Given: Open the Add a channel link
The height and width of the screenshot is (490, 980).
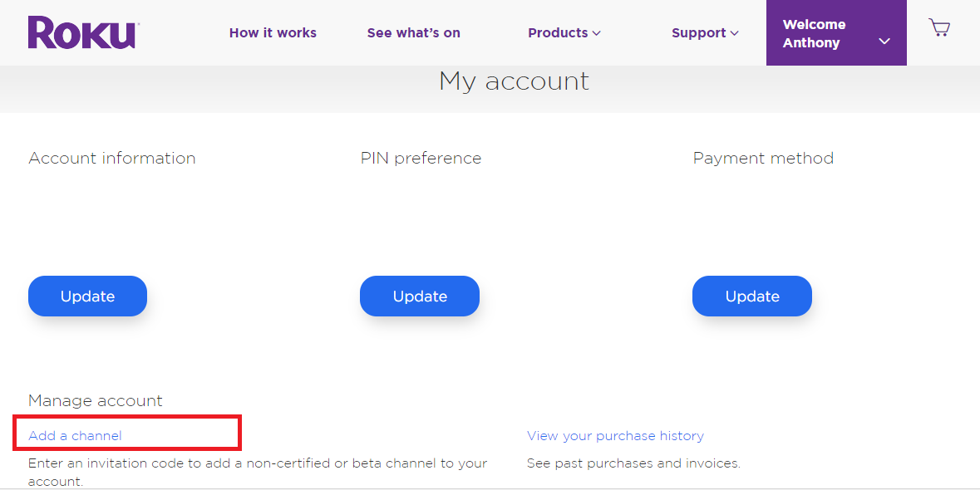Looking at the screenshot, I should [75, 436].
